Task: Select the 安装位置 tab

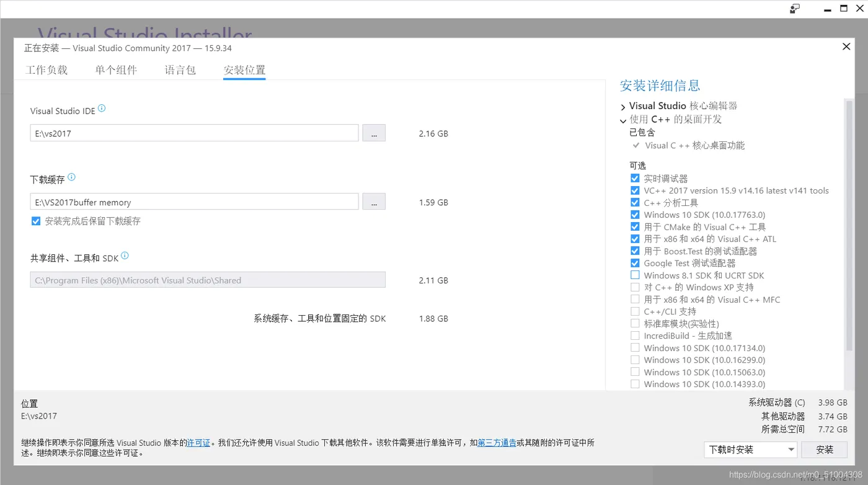Action: (244, 70)
